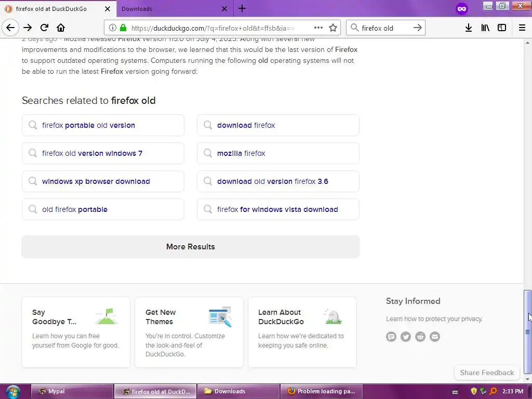The image size is (532, 399).
Task: Open the Get New Themes card
Action: point(189,332)
